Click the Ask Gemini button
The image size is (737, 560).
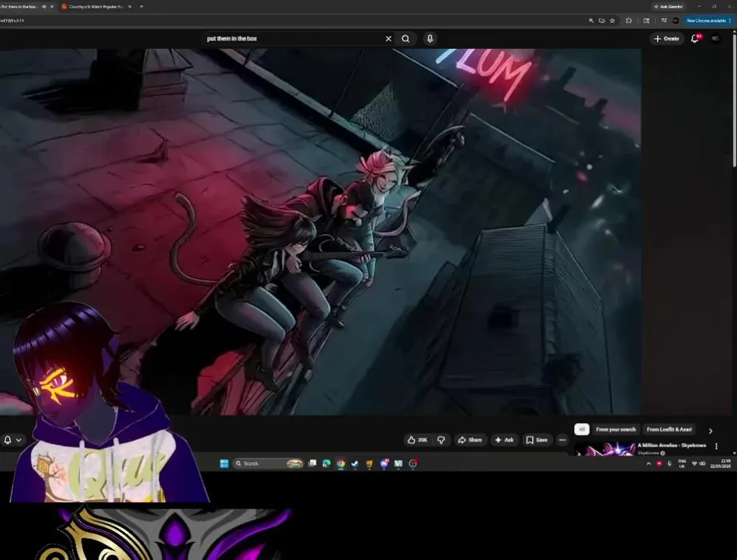coord(669,6)
